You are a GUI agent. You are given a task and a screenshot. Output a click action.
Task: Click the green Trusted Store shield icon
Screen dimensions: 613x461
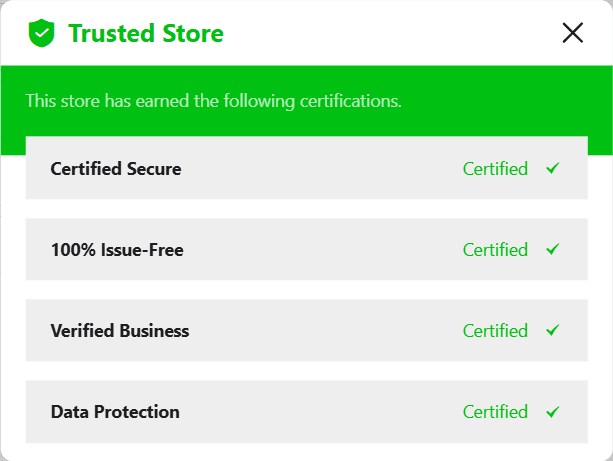click(x=40, y=33)
